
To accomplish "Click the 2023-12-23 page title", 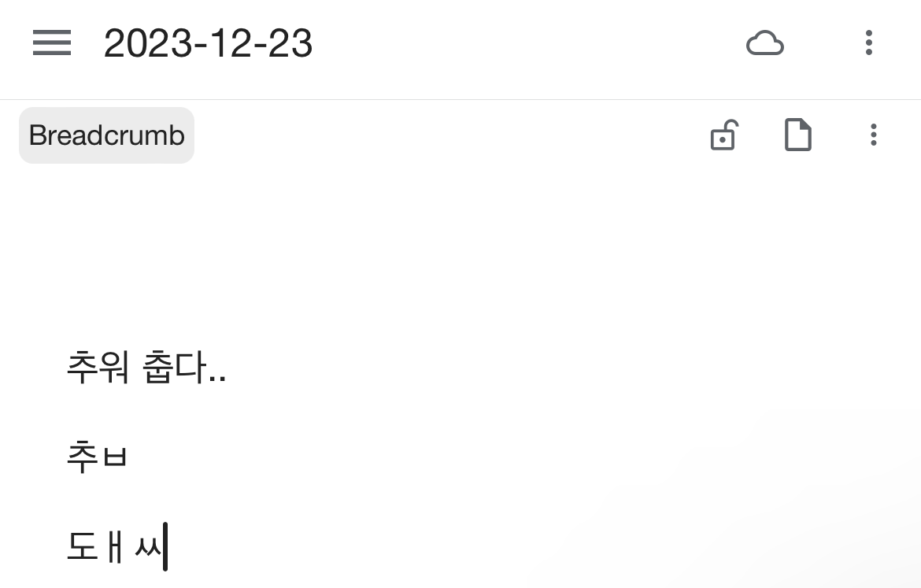I will (x=208, y=43).
